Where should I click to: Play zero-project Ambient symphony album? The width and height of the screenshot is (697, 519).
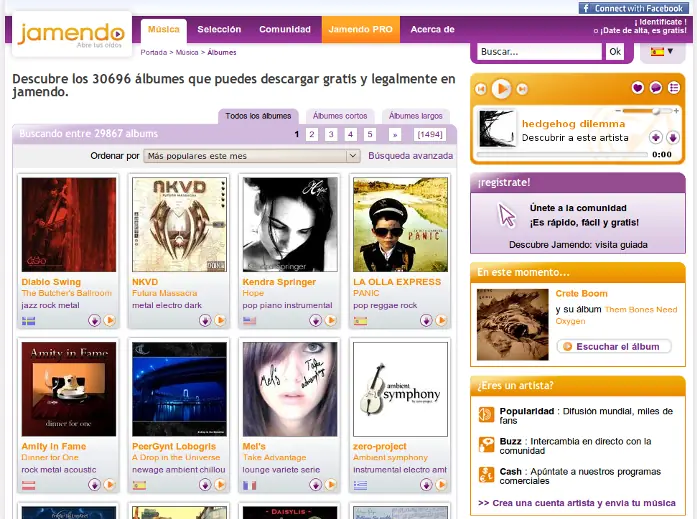click(x=441, y=484)
